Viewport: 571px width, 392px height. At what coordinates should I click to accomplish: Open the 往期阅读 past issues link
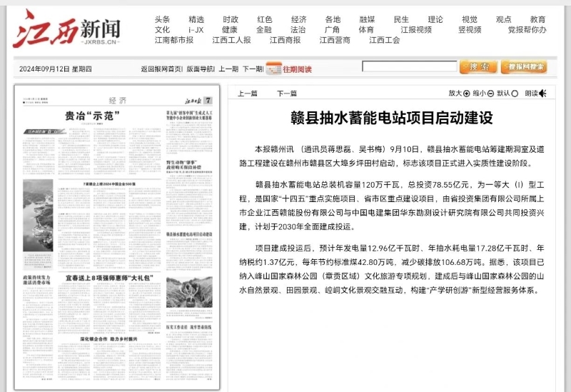point(296,69)
